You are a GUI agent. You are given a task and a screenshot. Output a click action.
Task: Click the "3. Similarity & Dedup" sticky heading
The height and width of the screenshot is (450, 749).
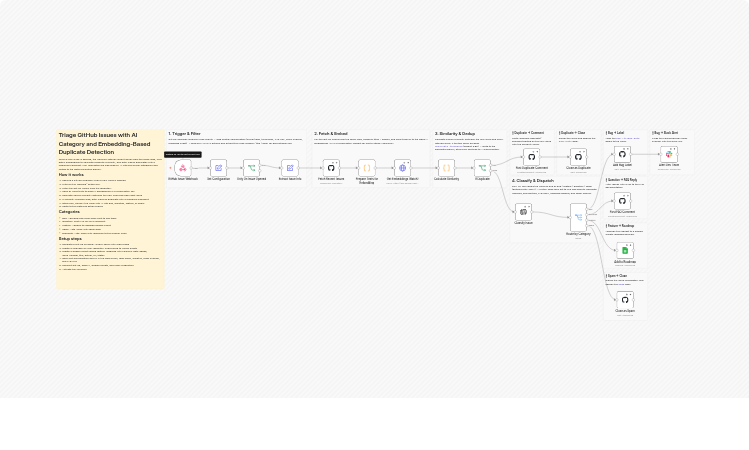tap(455, 134)
